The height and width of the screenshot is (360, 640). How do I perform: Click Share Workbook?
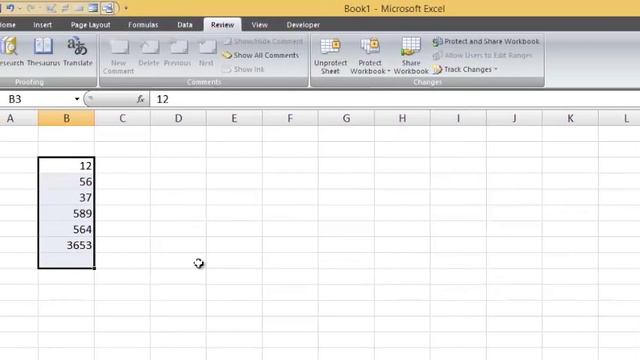pyautogui.click(x=411, y=56)
